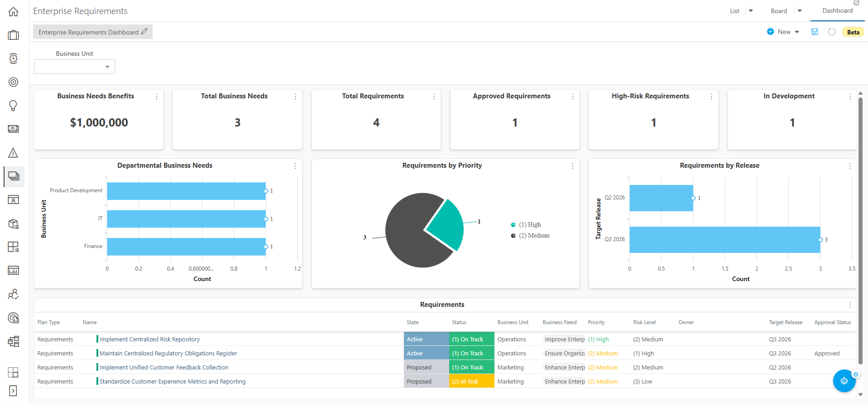Screen dimensions: 868x403
Task: Edit dashboard name with pencil icon
Action: coord(144,32)
